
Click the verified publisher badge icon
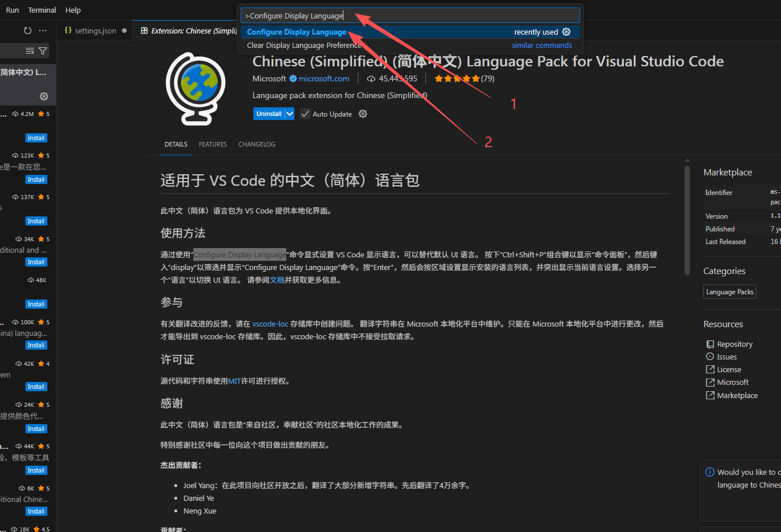[293, 78]
